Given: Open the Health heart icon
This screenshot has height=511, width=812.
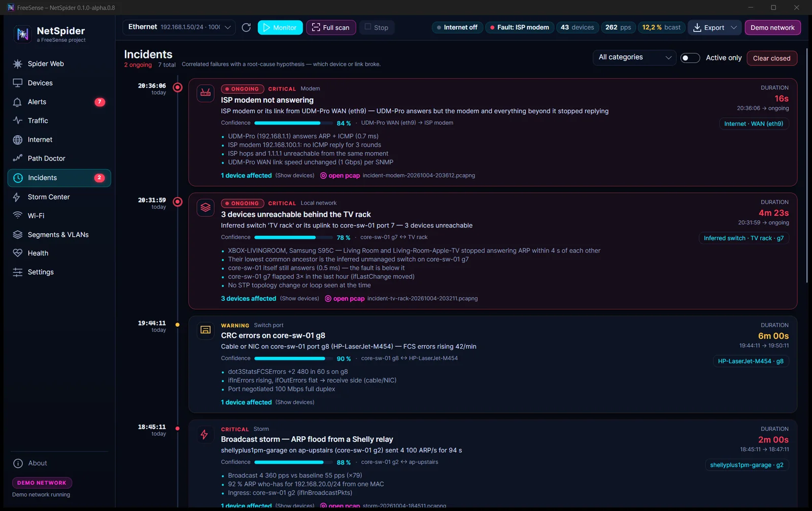Looking at the screenshot, I should (18, 253).
